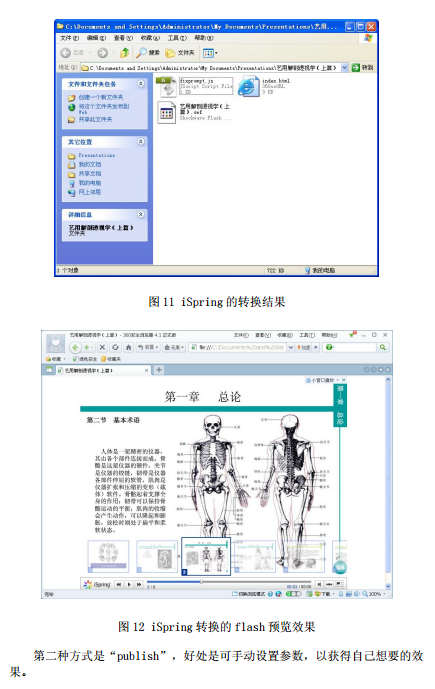The width and height of the screenshot is (435, 689).
Task: Click the 共享此文件夹 link
Action: pyautogui.click(x=95, y=120)
